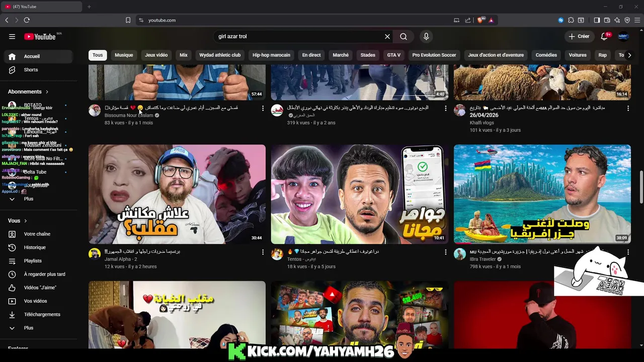Play the IBra Traveler 38:09 video thumbnail
Viewport: 644px width, 362px height.
pos(542,195)
